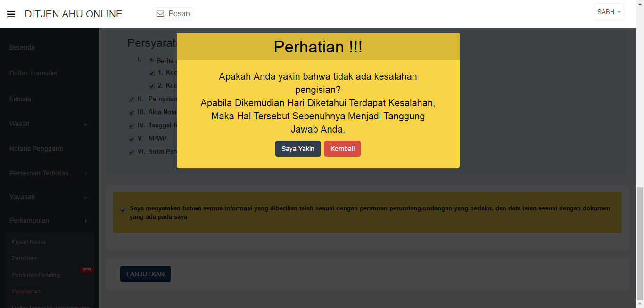The width and height of the screenshot is (644, 308).
Task: Collapse the Perkumpulan plus icon
Action: pos(85,221)
